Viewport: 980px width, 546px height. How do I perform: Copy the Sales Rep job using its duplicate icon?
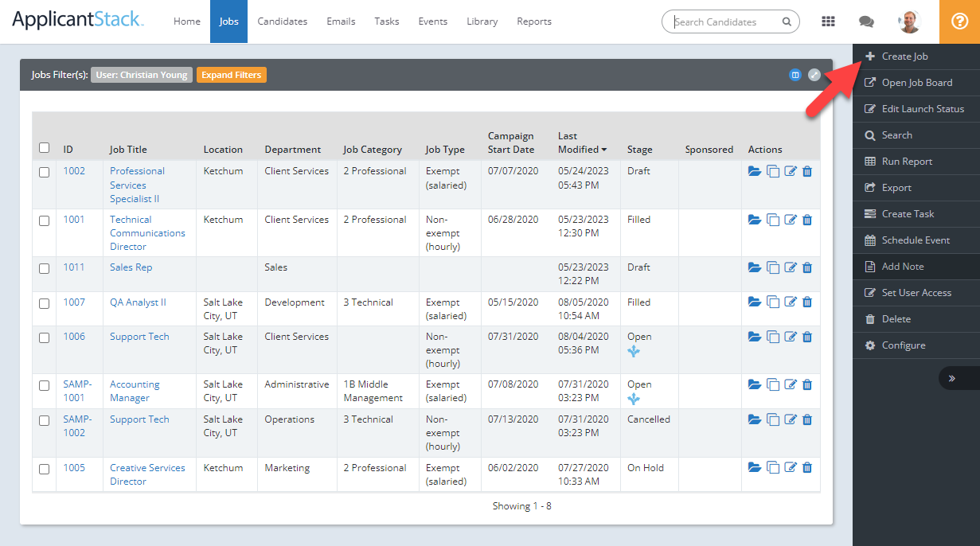pos(773,267)
